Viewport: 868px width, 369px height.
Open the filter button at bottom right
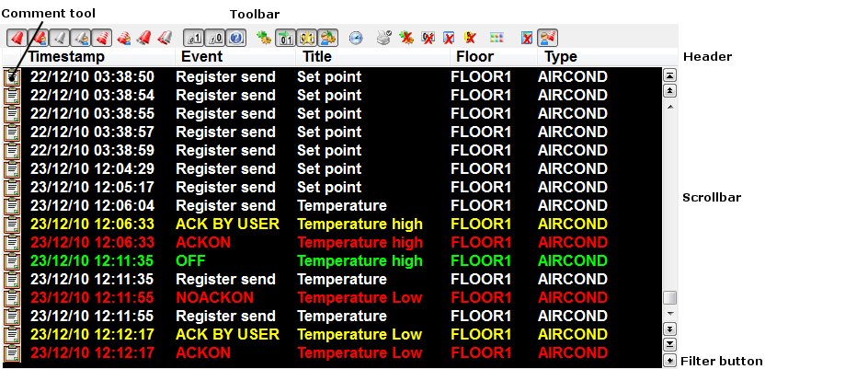click(669, 361)
